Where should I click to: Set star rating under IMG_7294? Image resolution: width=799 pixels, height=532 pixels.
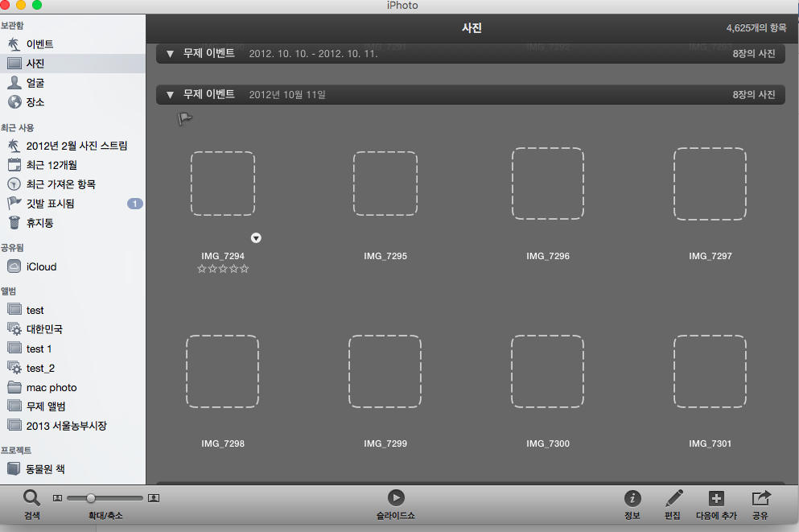[223, 270]
